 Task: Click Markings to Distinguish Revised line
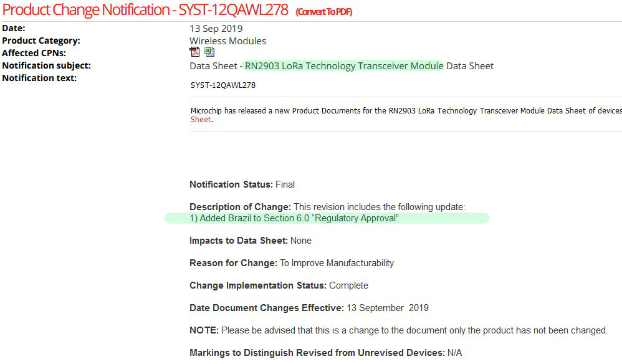pyautogui.click(x=326, y=353)
